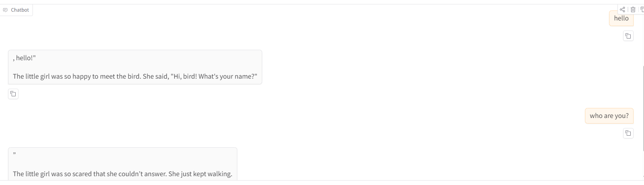644x185 pixels.
Task: Click the chat's vertical scrollbar
Action: [643, 120]
